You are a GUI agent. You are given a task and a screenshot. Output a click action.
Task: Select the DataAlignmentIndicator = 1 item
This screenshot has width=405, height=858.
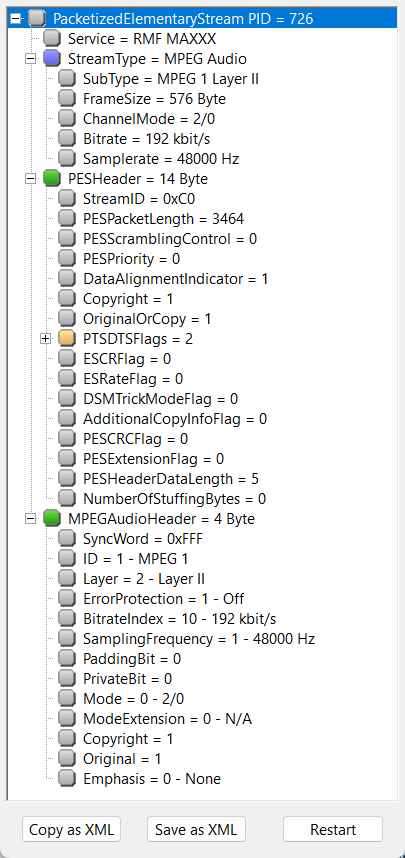[x=176, y=279]
